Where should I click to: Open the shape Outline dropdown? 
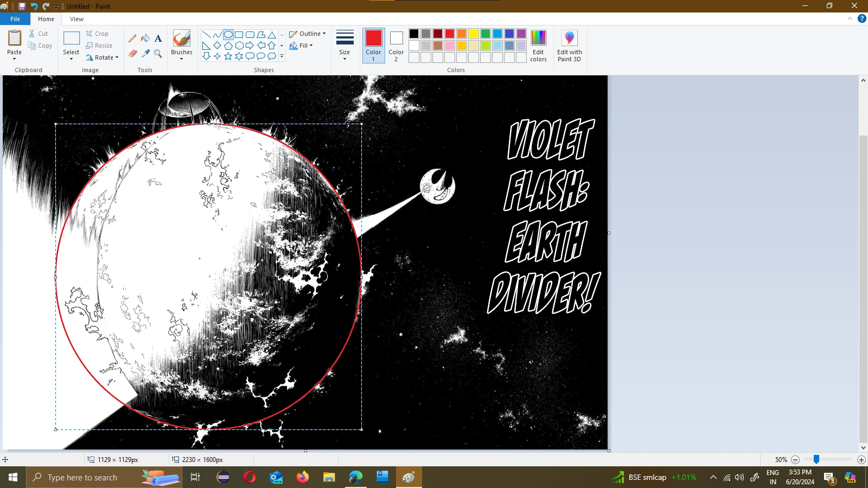[x=308, y=34]
